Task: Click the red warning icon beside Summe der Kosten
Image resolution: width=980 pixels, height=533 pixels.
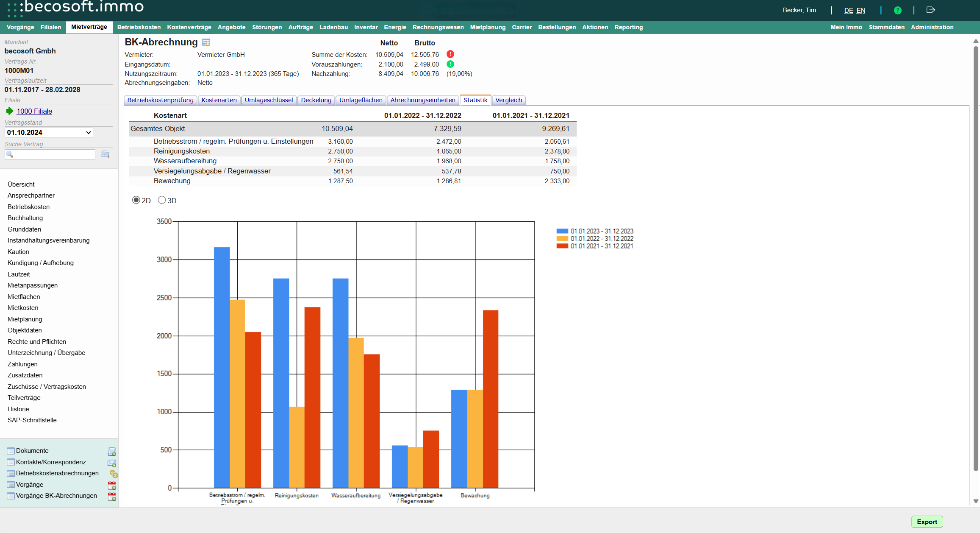Action: [x=450, y=54]
